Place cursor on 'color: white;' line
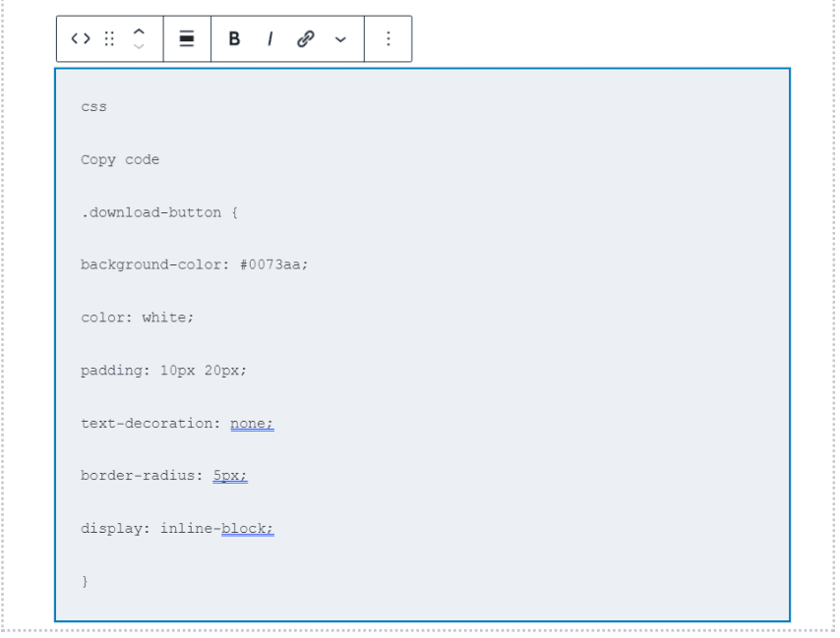This screenshot has width=840, height=638. click(137, 318)
